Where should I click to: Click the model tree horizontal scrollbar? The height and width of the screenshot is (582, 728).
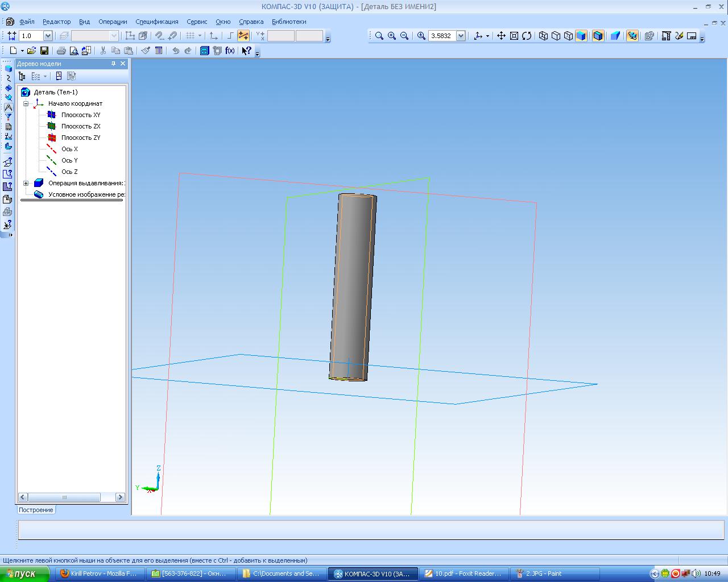click(64, 497)
